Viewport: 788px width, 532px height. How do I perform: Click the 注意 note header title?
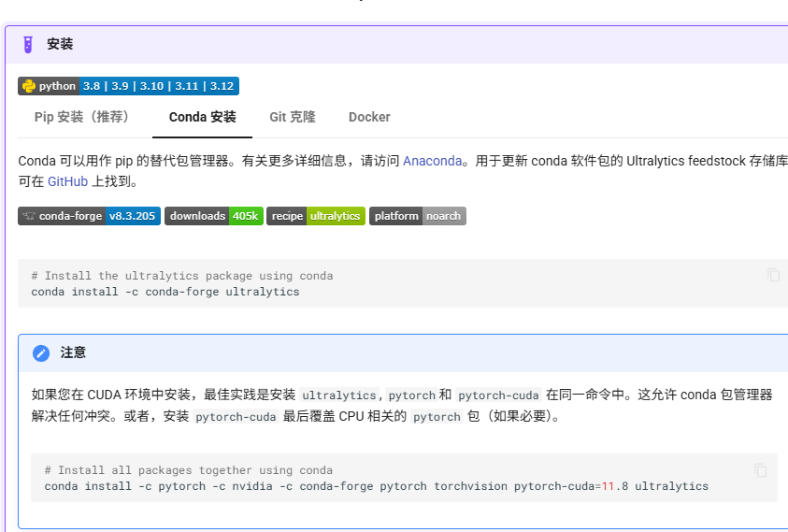[x=73, y=352]
